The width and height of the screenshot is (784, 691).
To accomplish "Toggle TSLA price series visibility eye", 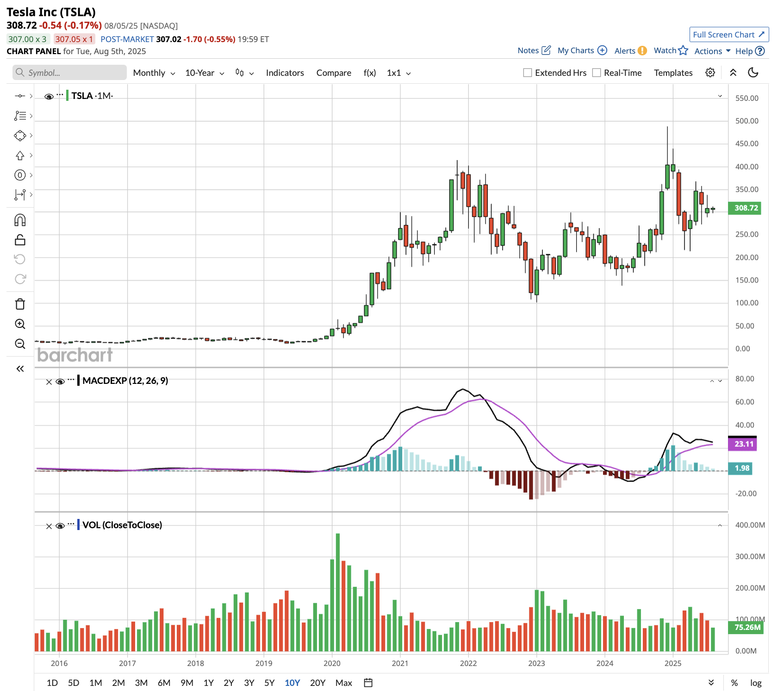I will 49,97.
